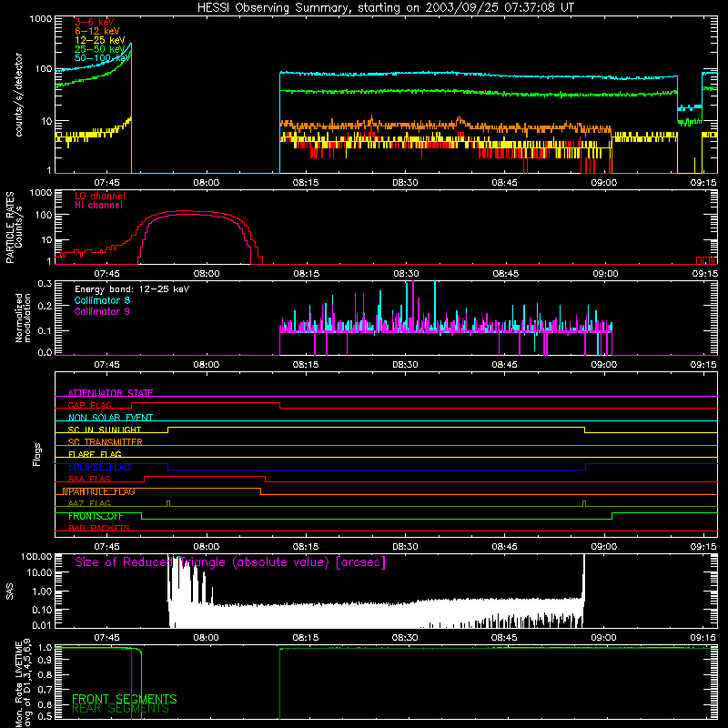Image resolution: width=728 pixels, height=728 pixels.
Task: Select the olive 'AAZ_FLAG' label
Action: pyautogui.click(x=89, y=503)
